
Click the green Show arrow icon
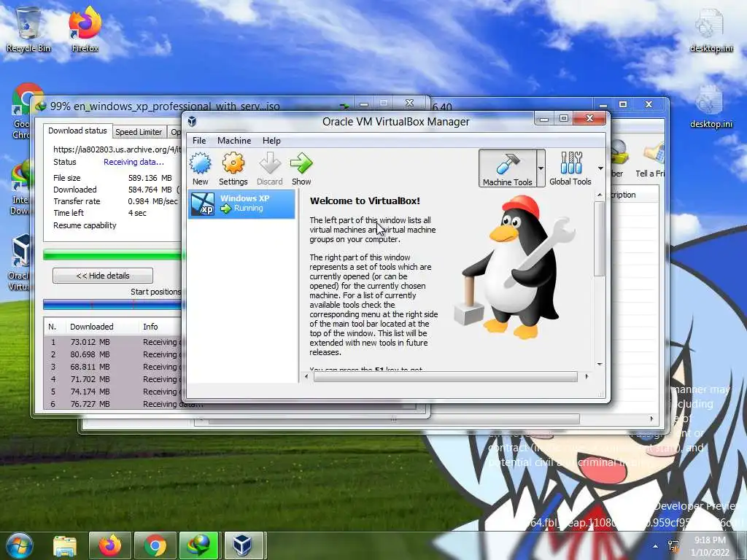[301, 168]
